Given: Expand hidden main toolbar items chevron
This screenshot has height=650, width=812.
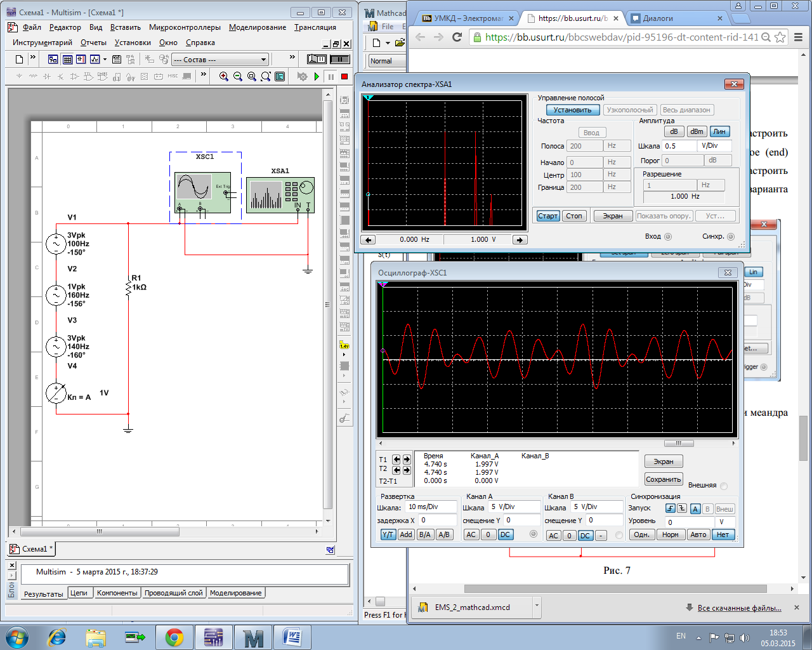Looking at the screenshot, I should (292, 58).
